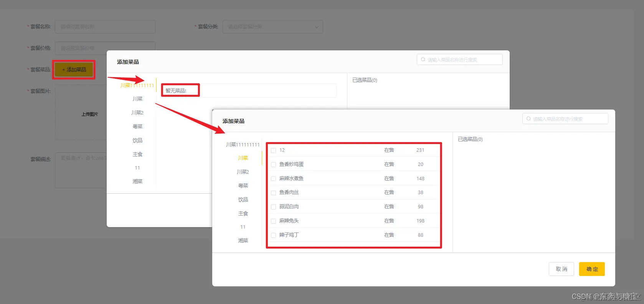Click the yellow 确定 button

tap(592, 269)
